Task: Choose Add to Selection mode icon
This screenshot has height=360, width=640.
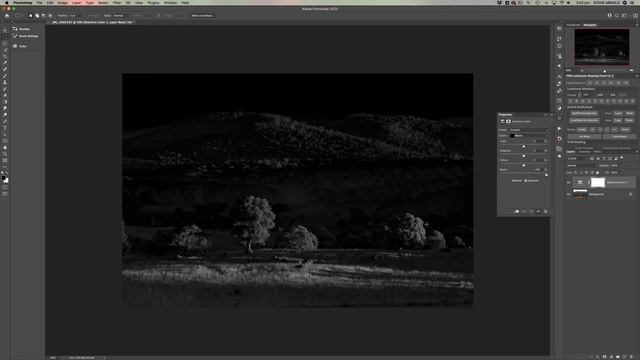Action: pyautogui.click(x=37, y=16)
